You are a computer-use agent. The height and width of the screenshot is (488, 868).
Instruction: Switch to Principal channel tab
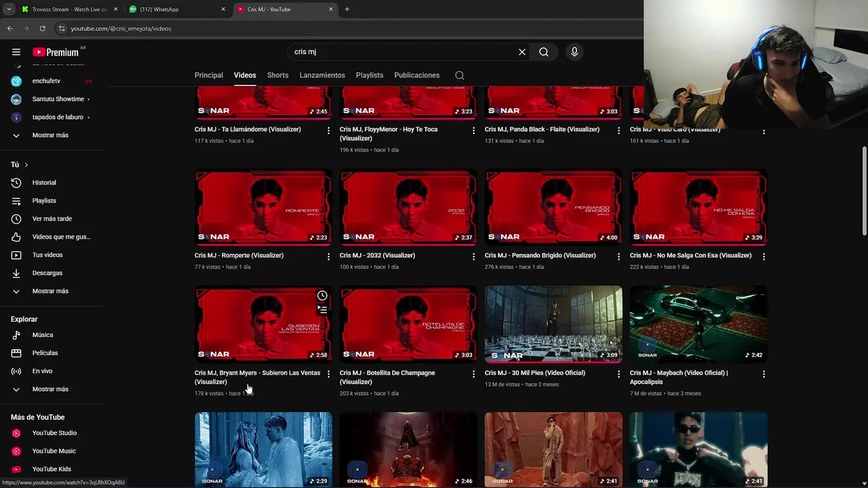pyautogui.click(x=209, y=75)
